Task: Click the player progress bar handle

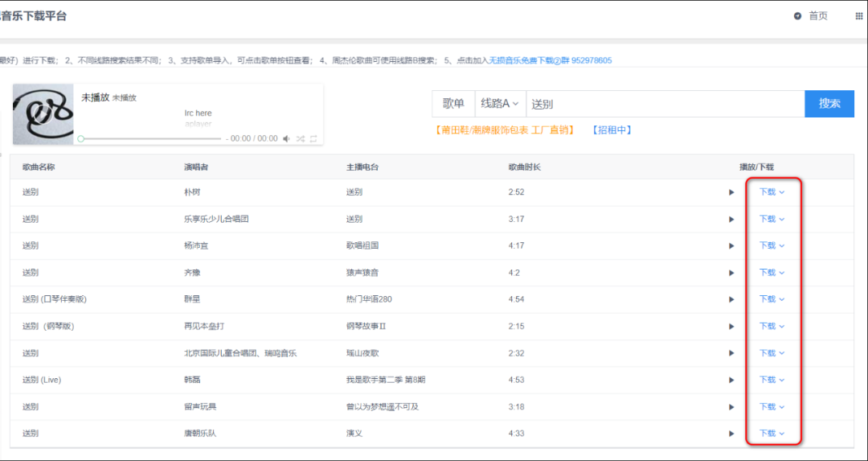Action: 80,139
